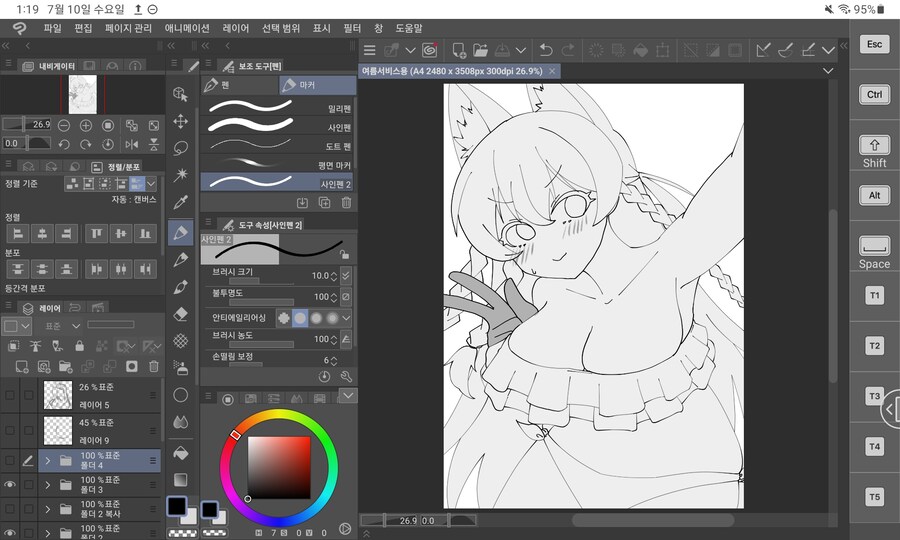Pick the Move layer tool
Image resolution: width=900 pixels, height=540 pixels.
click(181, 121)
